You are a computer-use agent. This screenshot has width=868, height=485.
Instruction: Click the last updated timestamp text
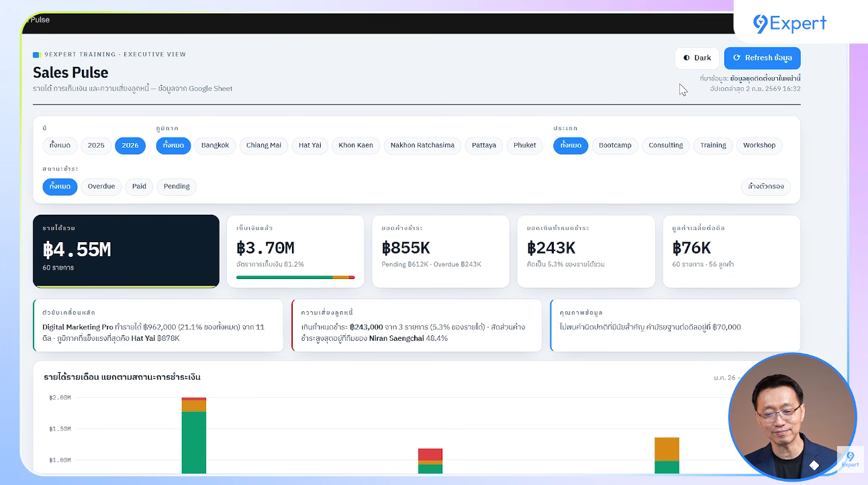point(755,89)
